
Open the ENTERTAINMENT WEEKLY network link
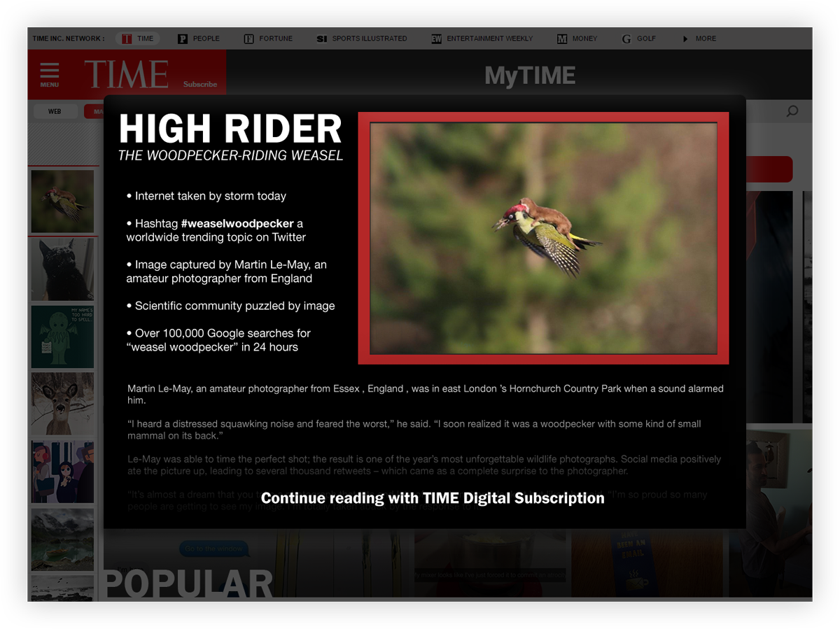[490, 39]
